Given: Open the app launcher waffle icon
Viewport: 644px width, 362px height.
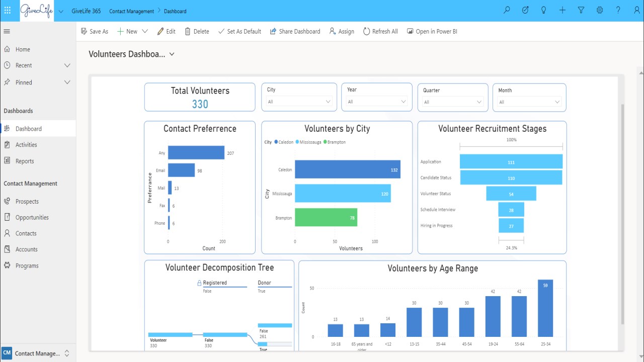Looking at the screenshot, I should 7,10.
